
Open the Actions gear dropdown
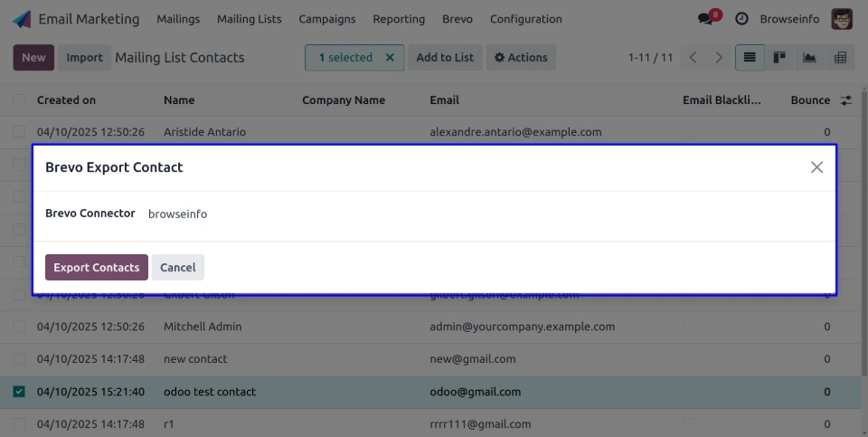point(521,58)
